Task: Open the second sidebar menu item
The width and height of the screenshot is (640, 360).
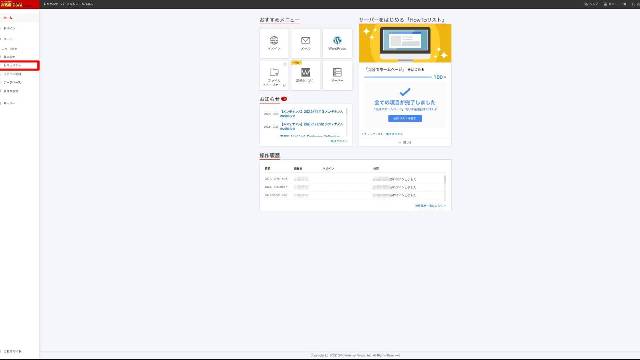Action: click(20, 28)
